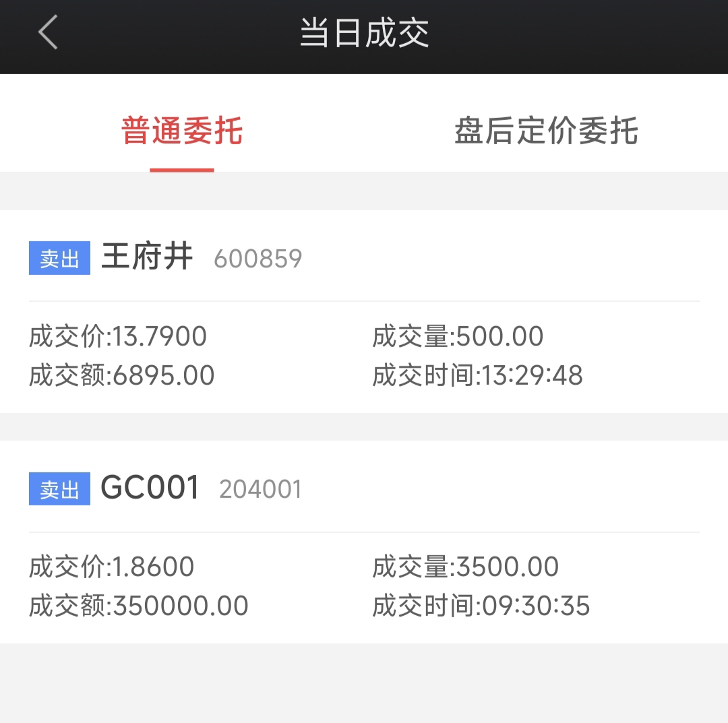
Task: Tap 成交时间 13:29:48 entry
Action: [x=477, y=375]
